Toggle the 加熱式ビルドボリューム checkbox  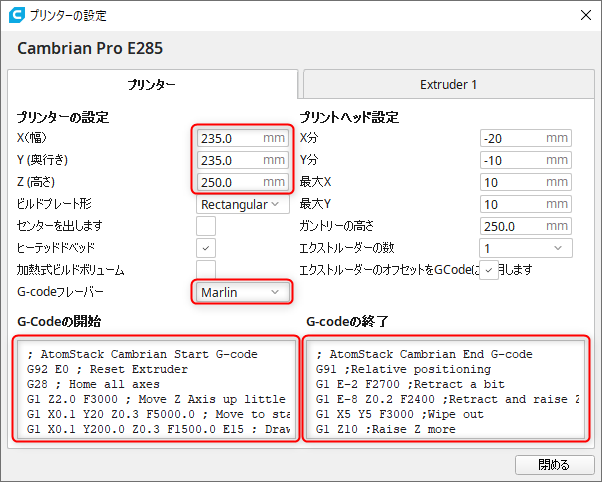tap(206, 270)
